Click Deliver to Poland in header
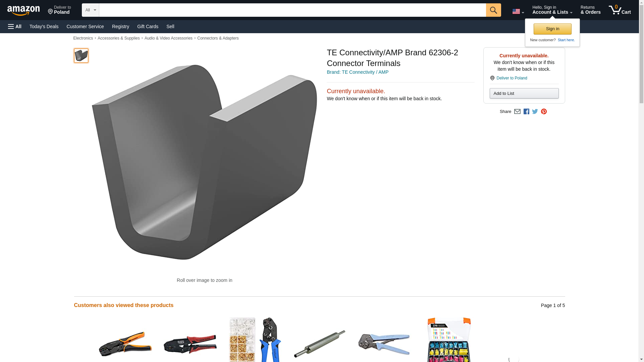This screenshot has width=644, height=362. 59,10
